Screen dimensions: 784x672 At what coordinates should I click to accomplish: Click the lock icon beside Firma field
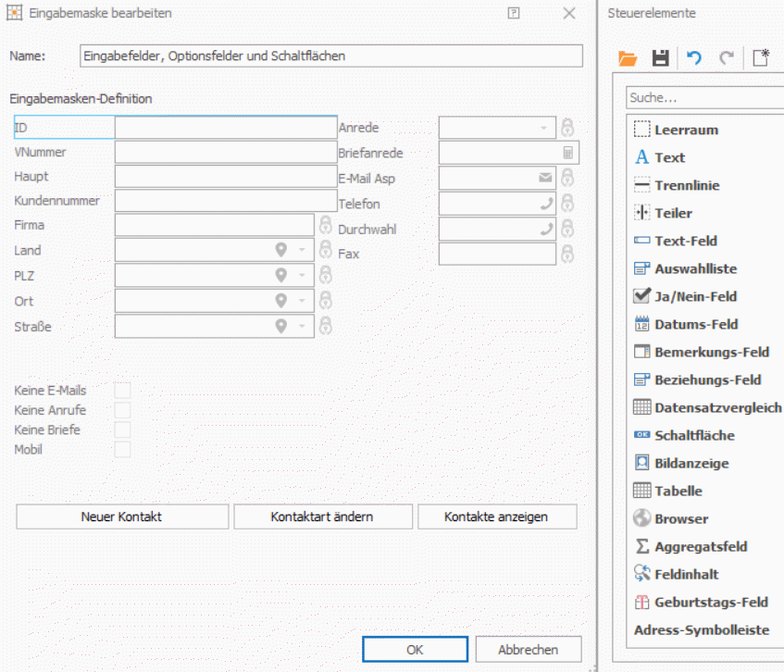(x=326, y=225)
